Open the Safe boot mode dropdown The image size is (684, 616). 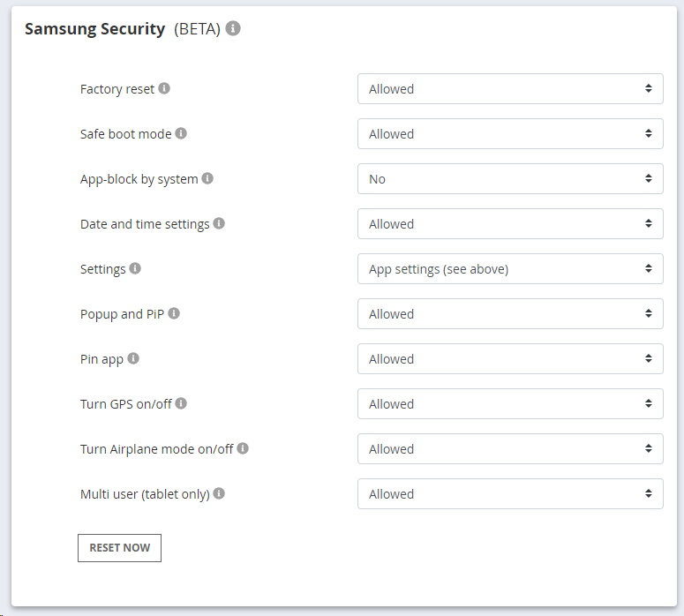tap(510, 133)
